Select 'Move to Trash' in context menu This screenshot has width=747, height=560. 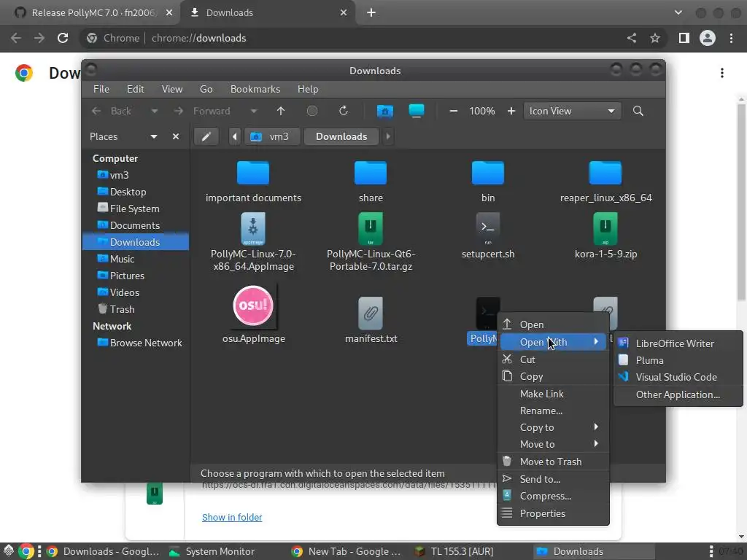tap(553, 462)
